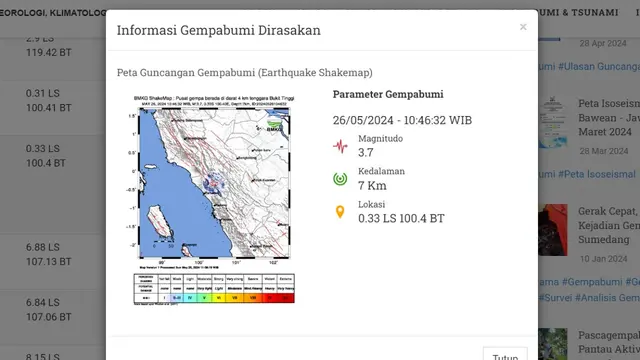This screenshot has height=360, width=640.
Task: Click the Magnitudo label
Action: 380,138
